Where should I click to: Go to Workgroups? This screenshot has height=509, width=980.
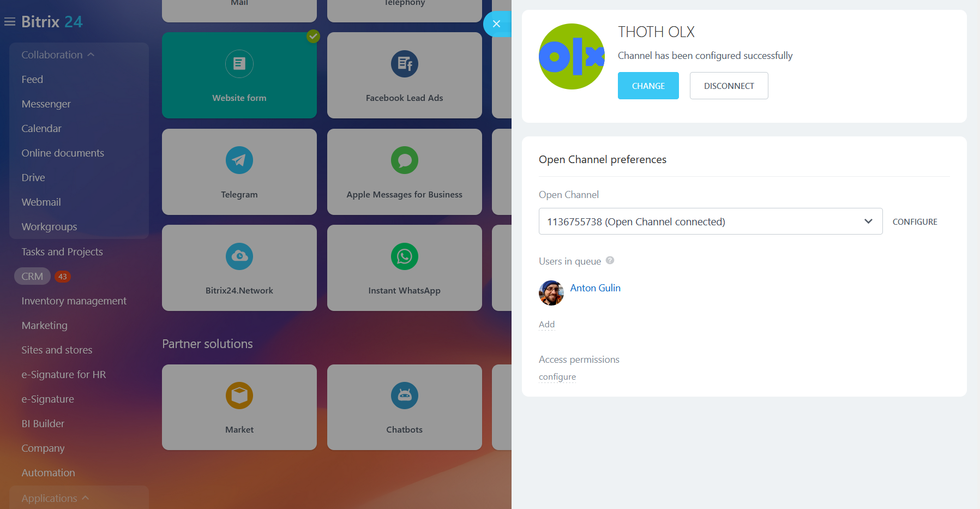click(x=49, y=227)
